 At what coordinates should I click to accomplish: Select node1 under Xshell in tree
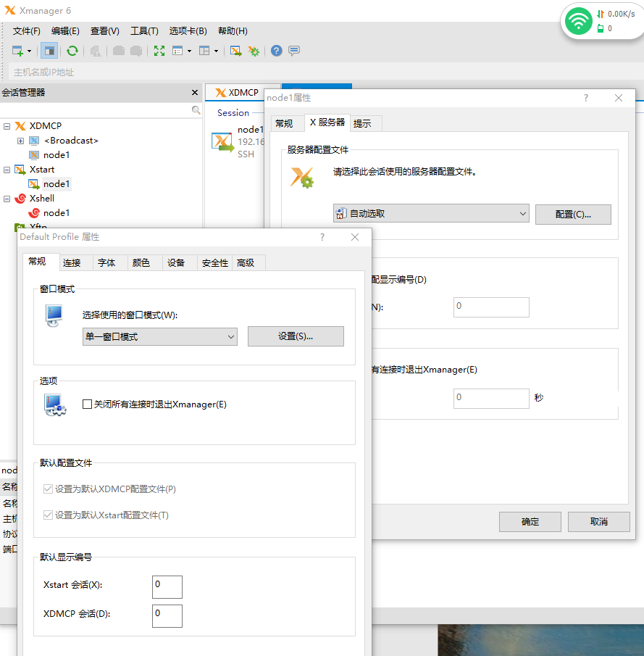[57, 213]
